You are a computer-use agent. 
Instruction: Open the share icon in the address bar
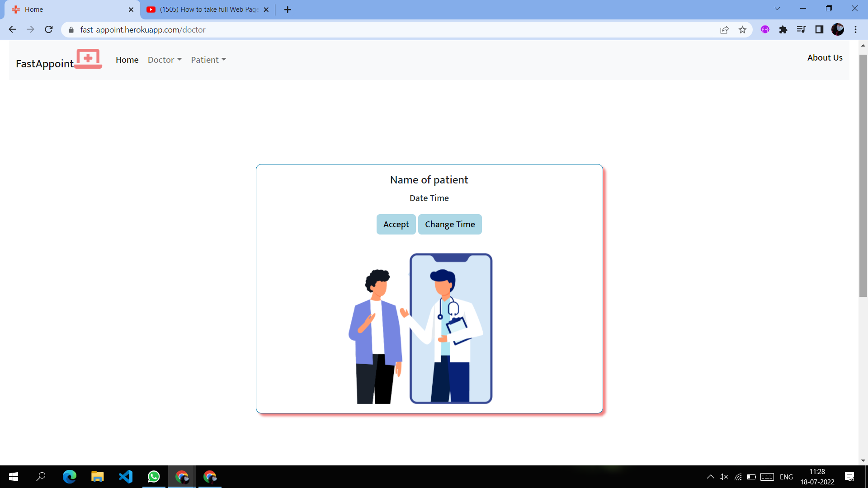pyautogui.click(x=725, y=29)
